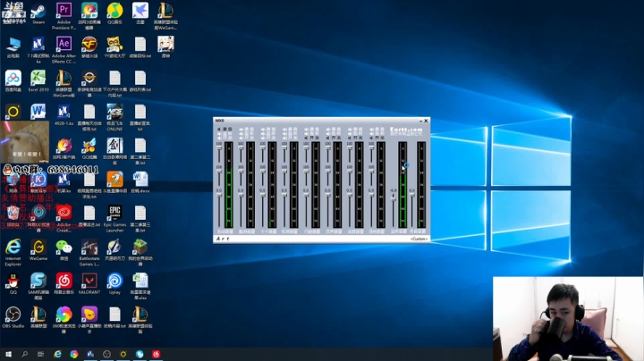Click the webcam overlay of the streamer
This screenshot has width=644, height=361.
pos(568,319)
